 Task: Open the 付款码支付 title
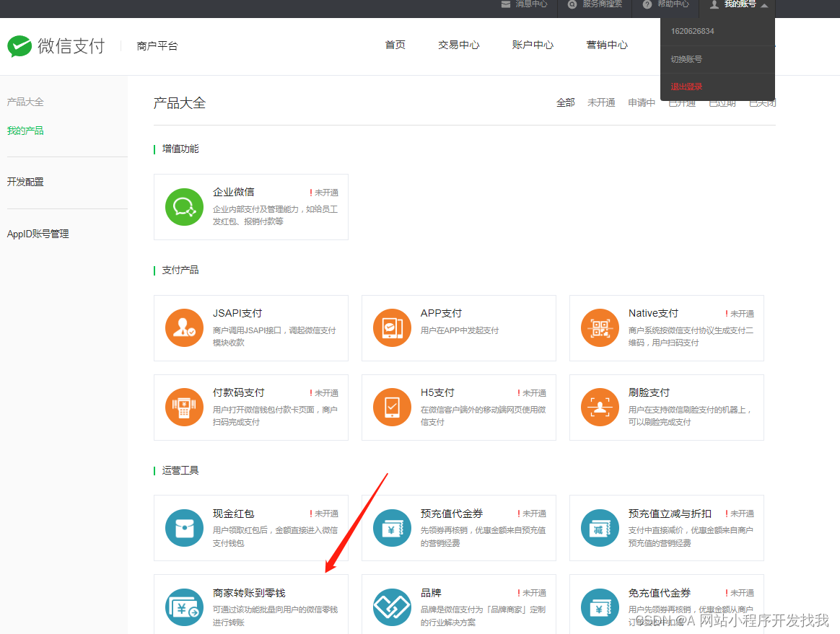click(x=238, y=392)
